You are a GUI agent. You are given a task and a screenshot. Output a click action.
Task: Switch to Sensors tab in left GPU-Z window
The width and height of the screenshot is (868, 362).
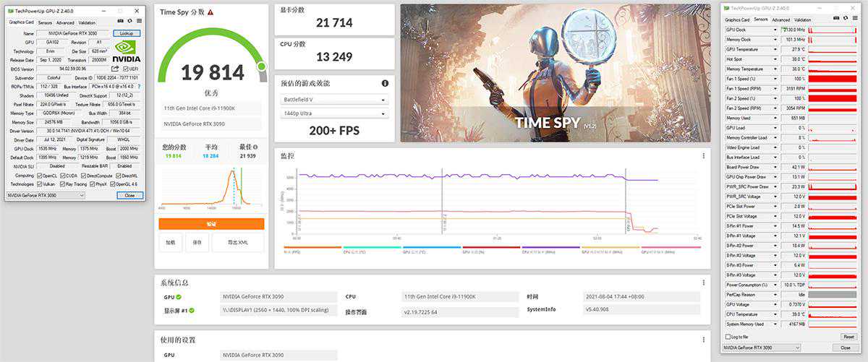coord(43,22)
